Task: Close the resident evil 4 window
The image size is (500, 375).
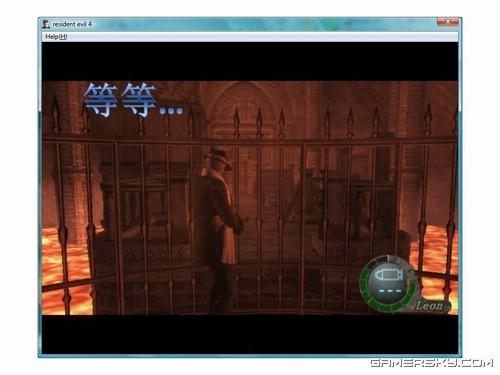Action: (x=448, y=22)
